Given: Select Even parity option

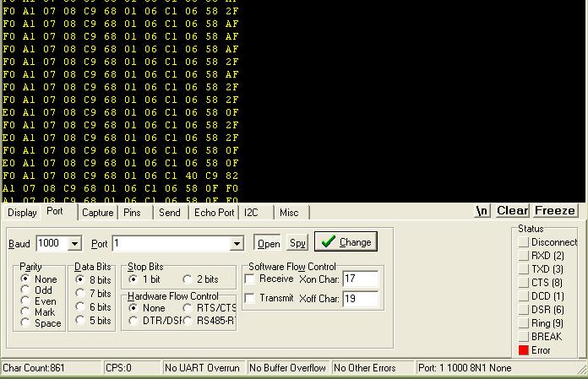Looking at the screenshot, I should click(26, 301).
